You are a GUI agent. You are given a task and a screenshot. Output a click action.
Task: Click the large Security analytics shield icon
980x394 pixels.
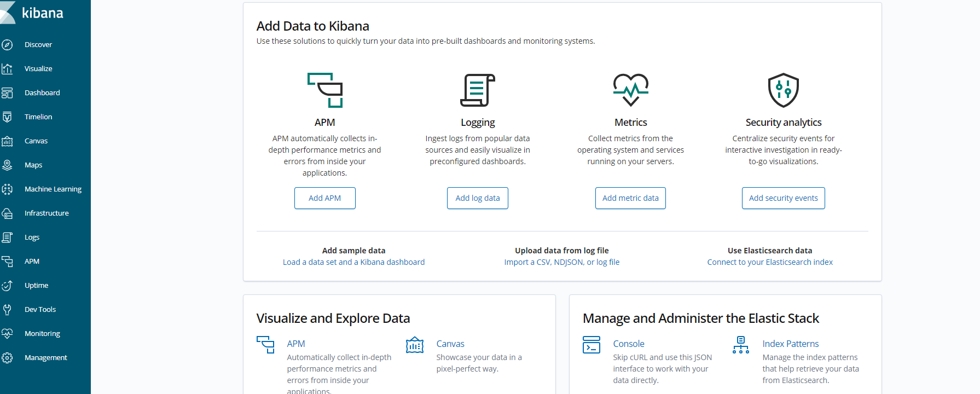tap(784, 90)
